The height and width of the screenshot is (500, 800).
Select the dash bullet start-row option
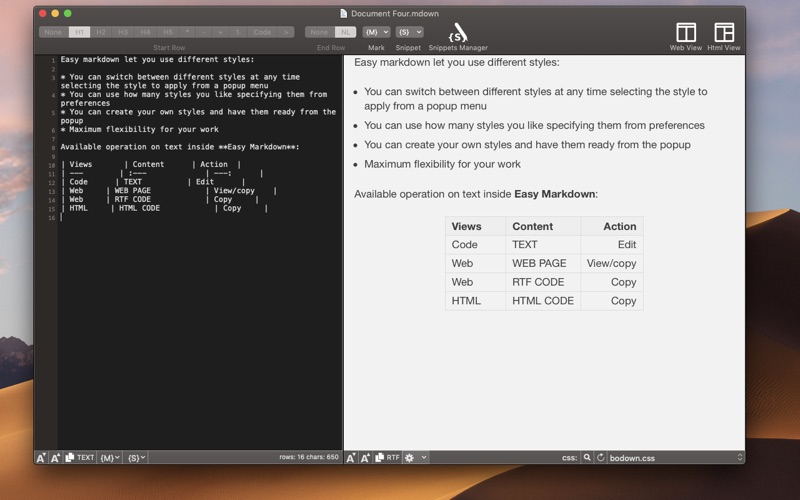click(x=204, y=32)
